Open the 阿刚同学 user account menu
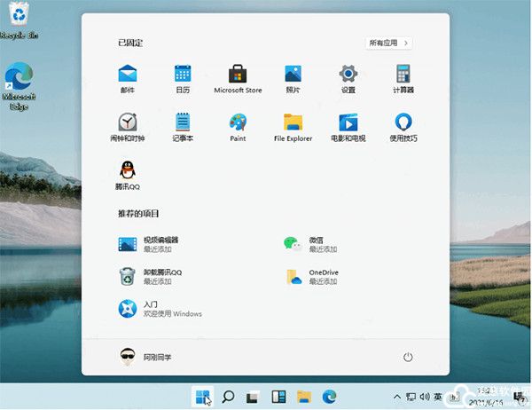The height and width of the screenshot is (410, 532). (145, 357)
